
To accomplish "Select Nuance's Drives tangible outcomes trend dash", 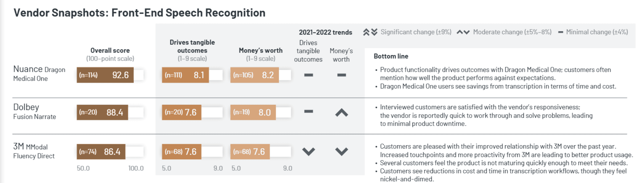I will point(308,75).
